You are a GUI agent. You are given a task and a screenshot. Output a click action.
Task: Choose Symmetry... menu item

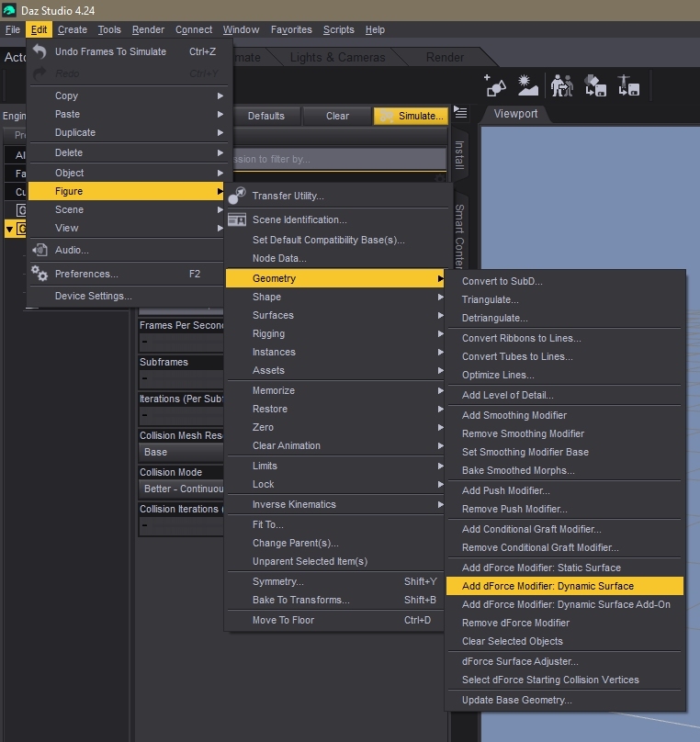[335, 581]
